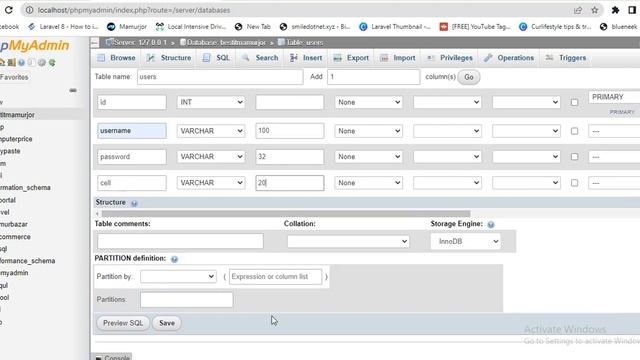Reload the browser page
This screenshot has width=640, height=360.
coord(8,10)
